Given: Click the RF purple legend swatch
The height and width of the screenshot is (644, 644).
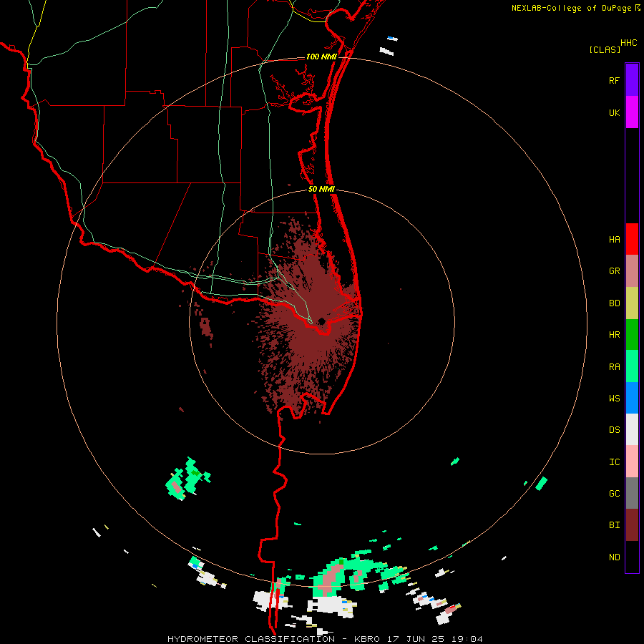Looking at the screenshot, I should coord(632,80).
